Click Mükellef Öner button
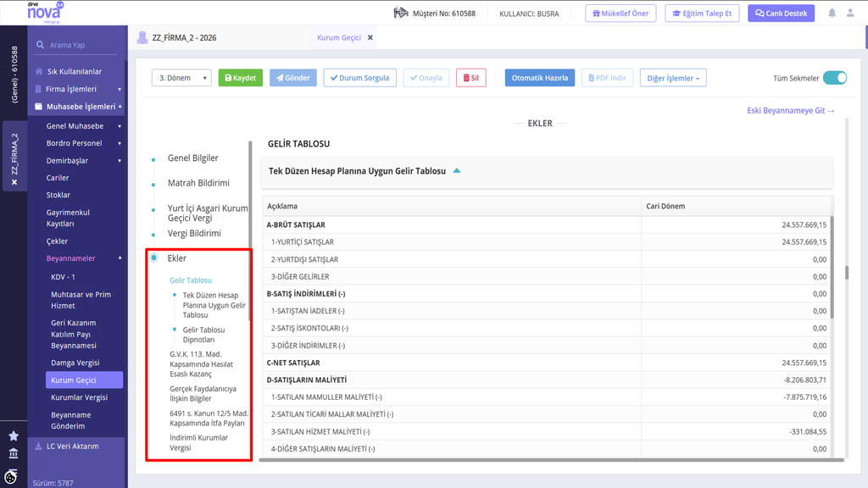868x488 pixels. tap(620, 14)
